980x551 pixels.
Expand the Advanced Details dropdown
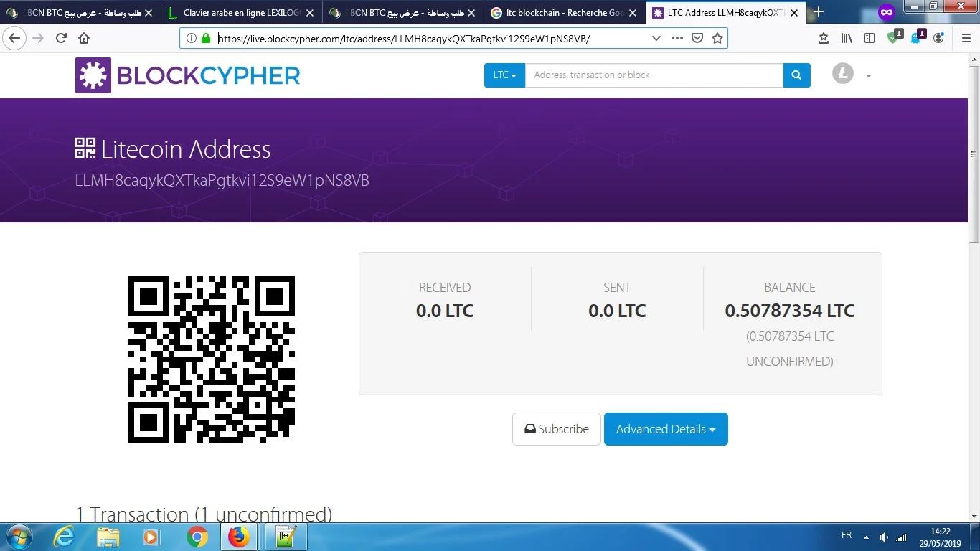coord(666,429)
